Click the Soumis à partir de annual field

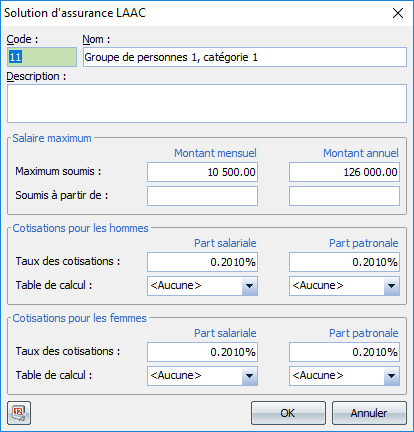(x=344, y=196)
